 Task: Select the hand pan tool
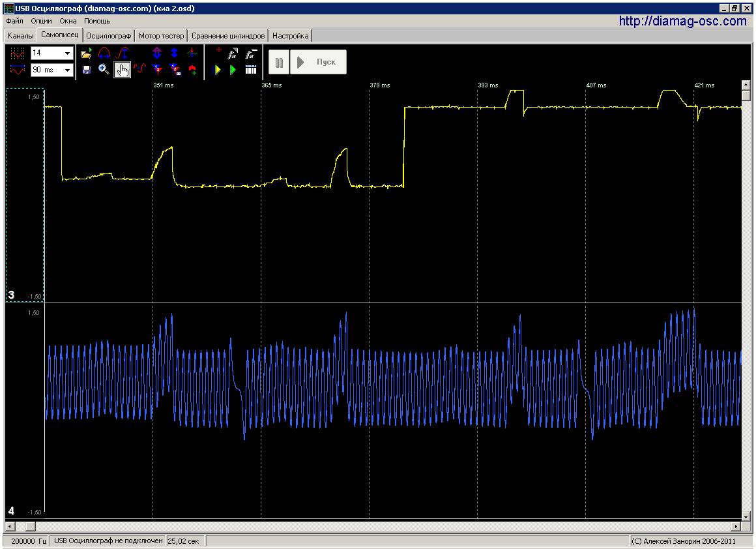click(123, 70)
